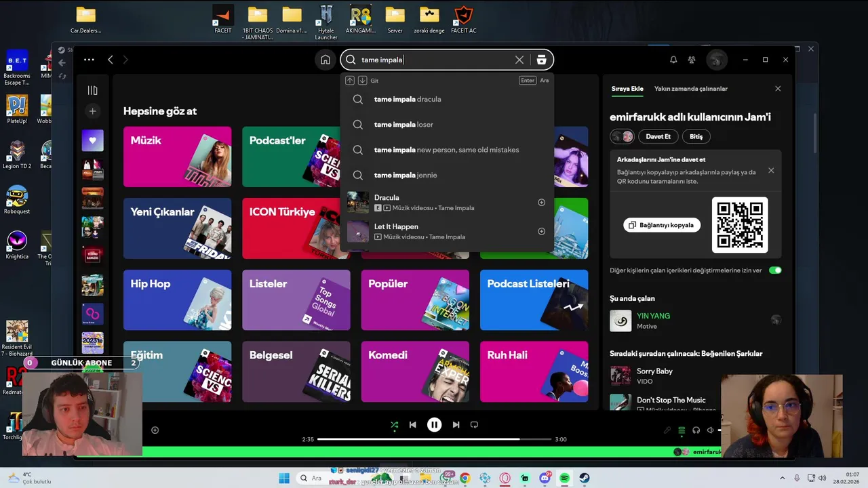Dismiss the invite friends card
The width and height of the screenshot is (868, 488).
(771, 171)
